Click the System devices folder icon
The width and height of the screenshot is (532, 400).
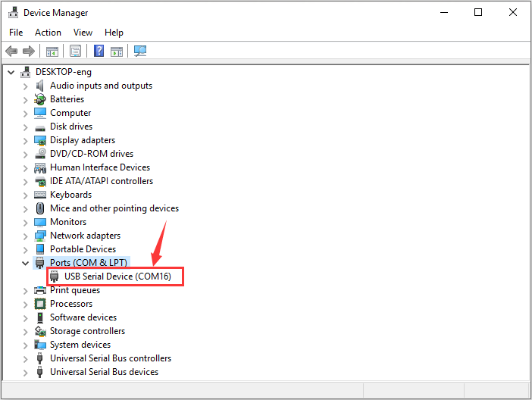pos(40,345)
